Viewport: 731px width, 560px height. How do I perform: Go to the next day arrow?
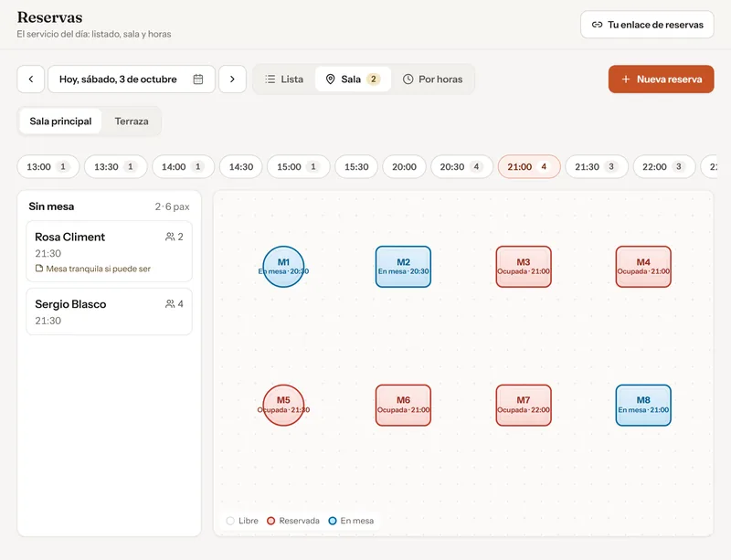pyautogui.click(x=232, y=79)
